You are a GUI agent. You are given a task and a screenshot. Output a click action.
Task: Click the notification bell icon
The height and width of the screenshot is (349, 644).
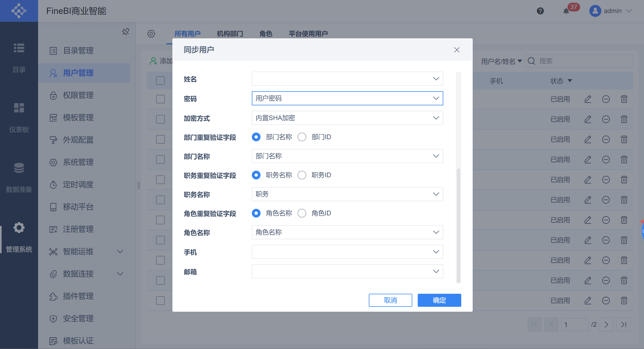coord(566,11)
